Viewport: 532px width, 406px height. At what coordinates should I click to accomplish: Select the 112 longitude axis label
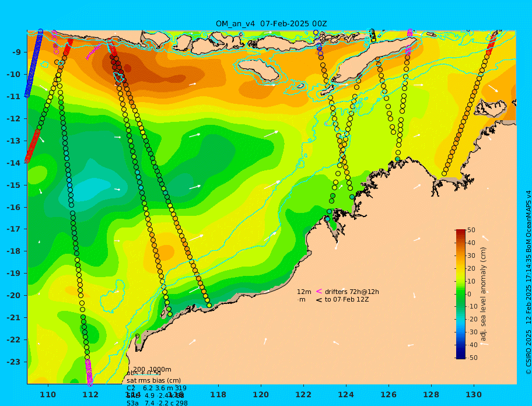(90, 394)
